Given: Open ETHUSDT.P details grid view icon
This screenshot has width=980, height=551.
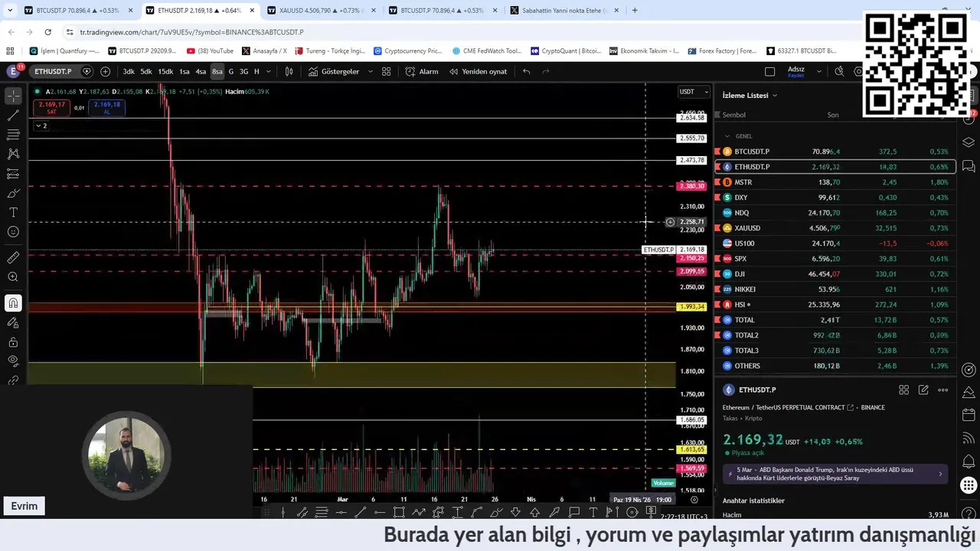Looking at the screenshot, I should pyautogui.click(x=903, y=390).
